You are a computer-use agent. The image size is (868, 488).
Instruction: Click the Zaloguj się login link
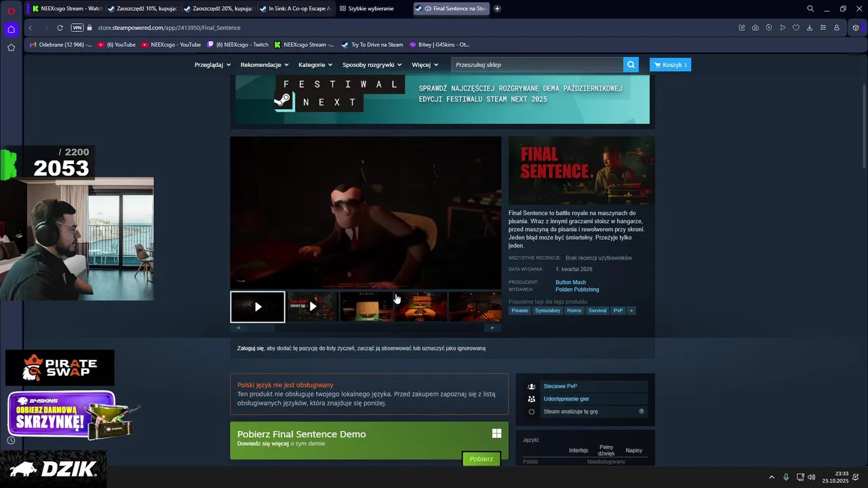pyautogui.click(x=250, y=348)
